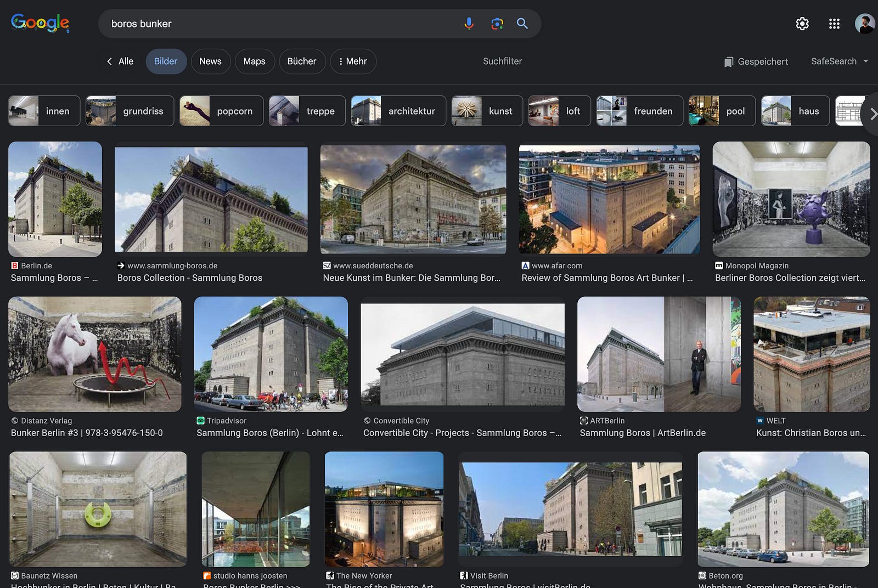Open the Google account profile picture
This screenshot has width=878, height=588.
[864, 24]
